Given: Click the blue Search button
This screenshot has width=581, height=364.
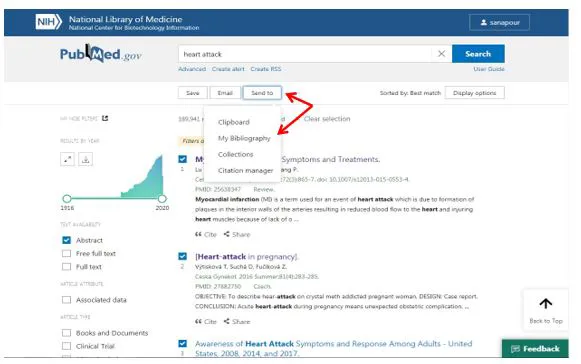Looking at the screenshot, I should [478, 54].
